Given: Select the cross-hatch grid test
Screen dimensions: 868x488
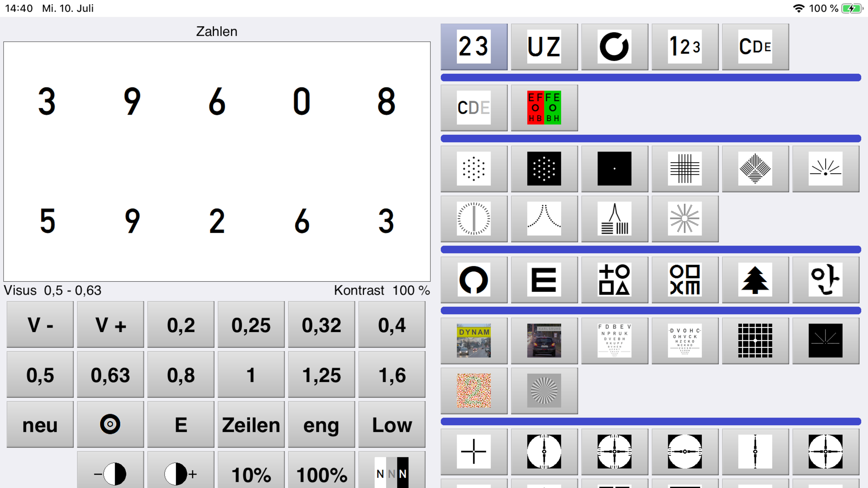Looking at the screenshot, I should (x=685, y=169).
